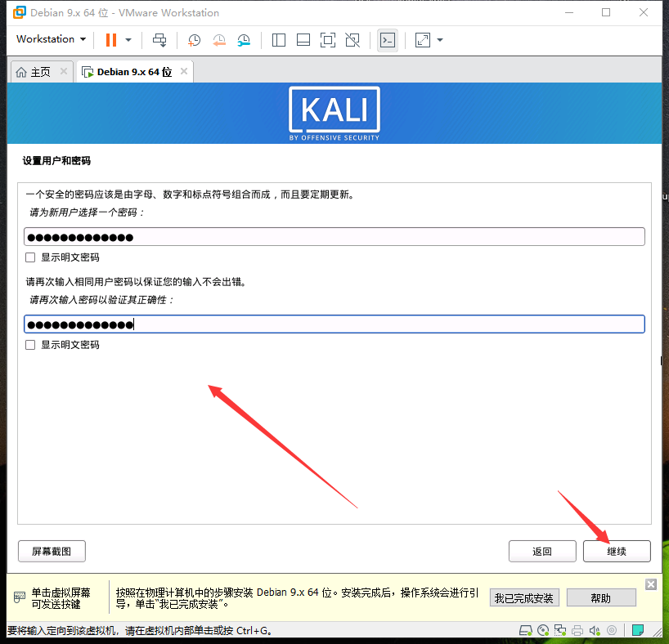Click the 设置用户和密码 heading text
The height and width of the screenshot is (644, 669).
tap(56, 161)
